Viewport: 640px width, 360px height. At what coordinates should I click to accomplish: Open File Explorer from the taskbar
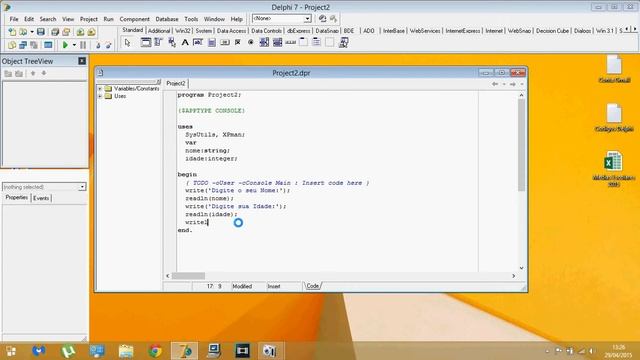pos(126,351)
